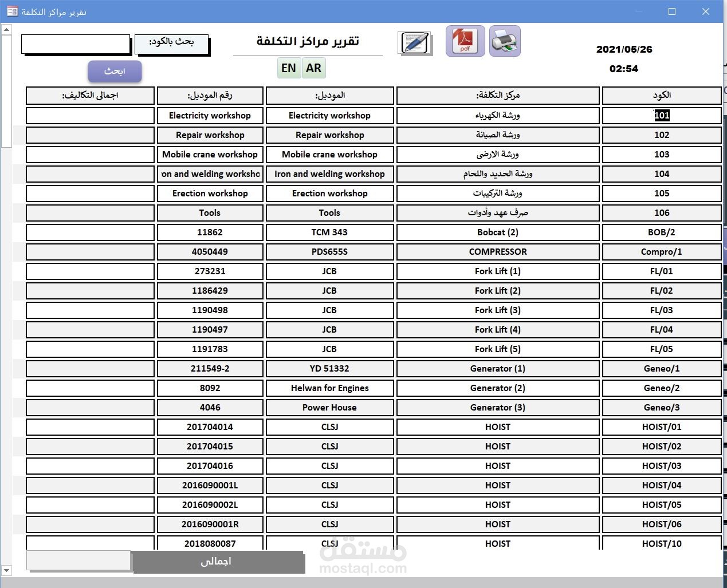Click the صرف عهد وأدوات cost center cell

498,212
